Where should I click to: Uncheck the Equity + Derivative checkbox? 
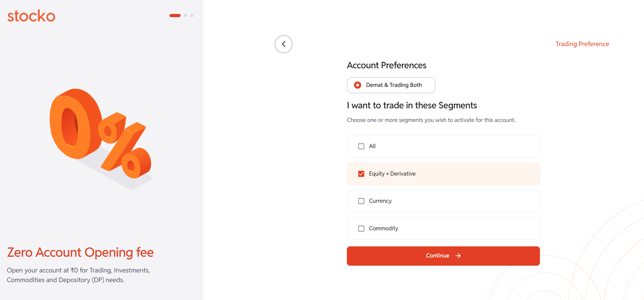pyautogui.click(x=361, y=174)
